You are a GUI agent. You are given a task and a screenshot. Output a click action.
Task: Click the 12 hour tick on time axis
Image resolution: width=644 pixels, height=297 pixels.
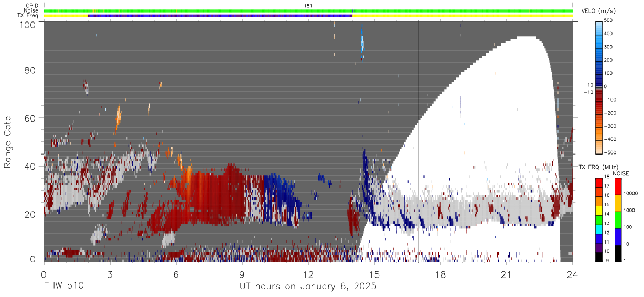click(308, 274)
